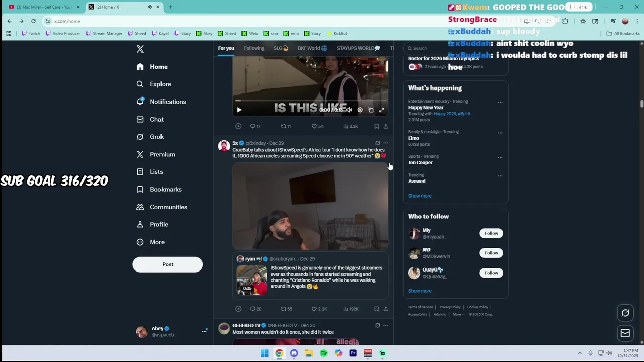Open the Grok icon in sidebar
The height and width of the screenshot is (362, 644).
[140, 137]
